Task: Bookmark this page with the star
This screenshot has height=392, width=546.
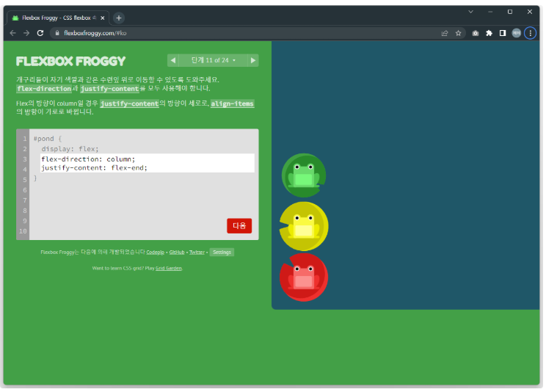Action: click(x=458, y=33)
